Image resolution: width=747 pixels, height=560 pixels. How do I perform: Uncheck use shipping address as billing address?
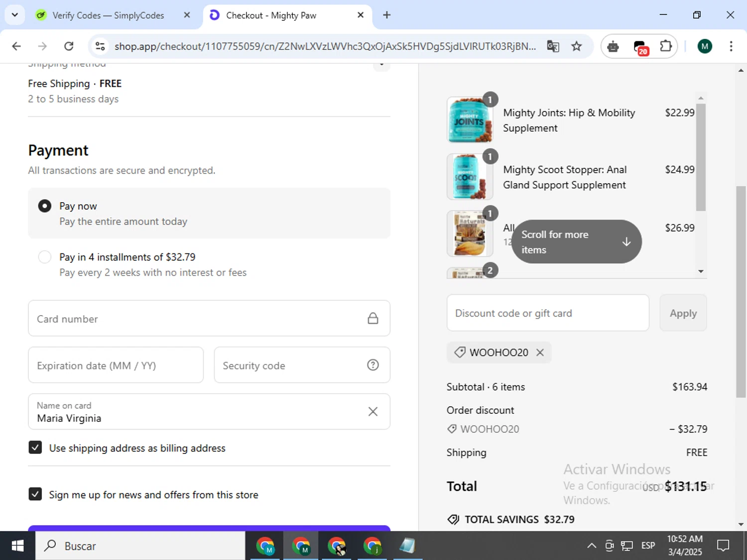coord(35,448)
